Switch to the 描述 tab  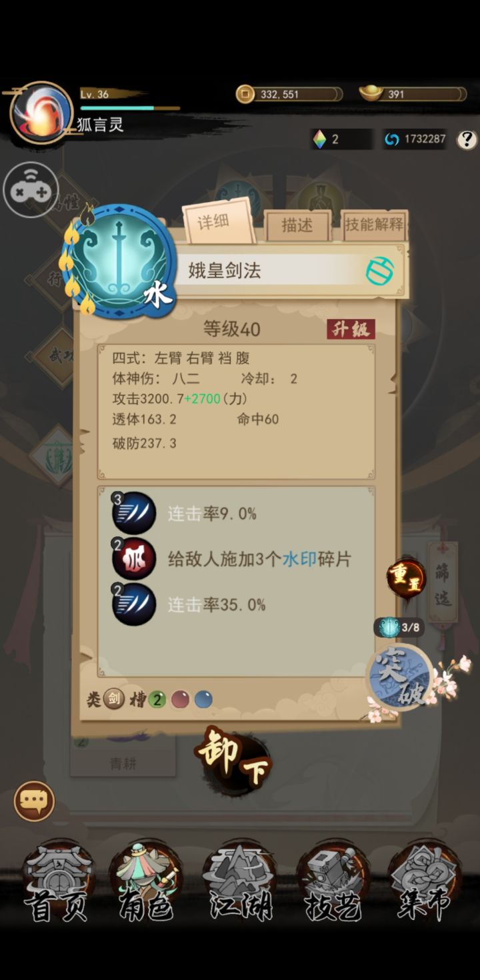[x=297, y=225]
